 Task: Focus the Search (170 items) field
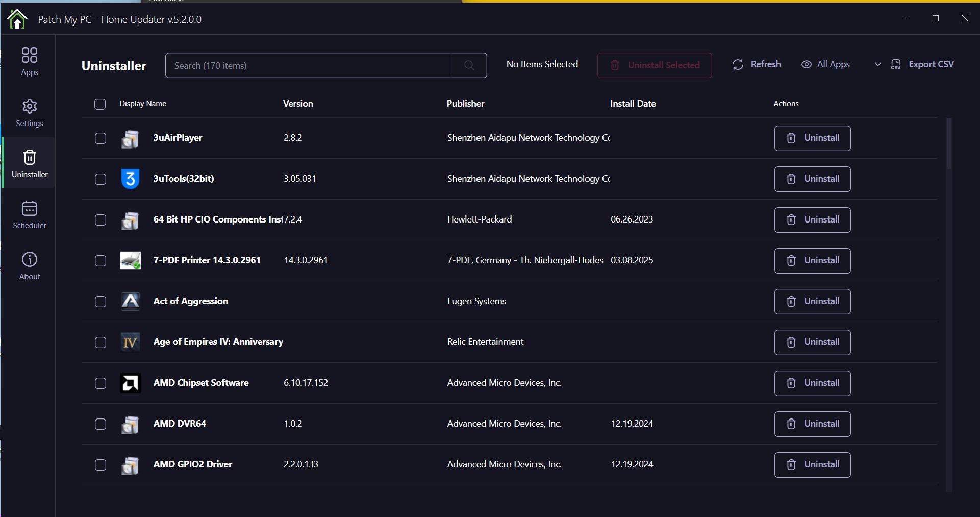click(x=308, y=65)
